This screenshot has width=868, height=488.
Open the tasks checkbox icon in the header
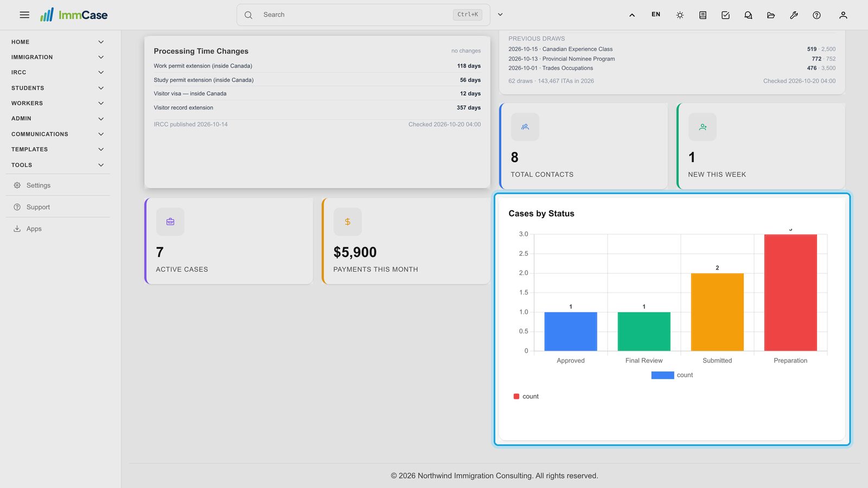[x=725, y=15]
